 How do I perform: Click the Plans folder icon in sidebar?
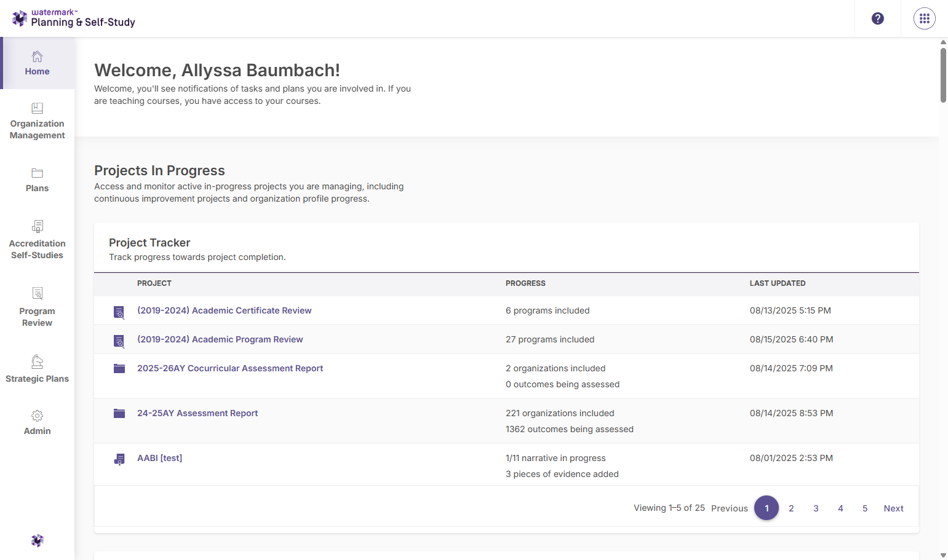[38, 173]
